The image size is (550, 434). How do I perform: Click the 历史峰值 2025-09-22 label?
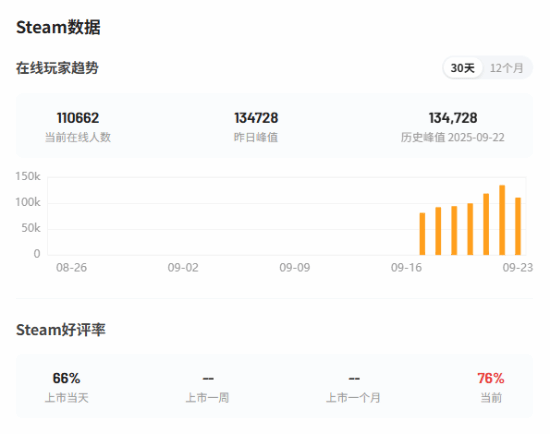coord(453,137)
